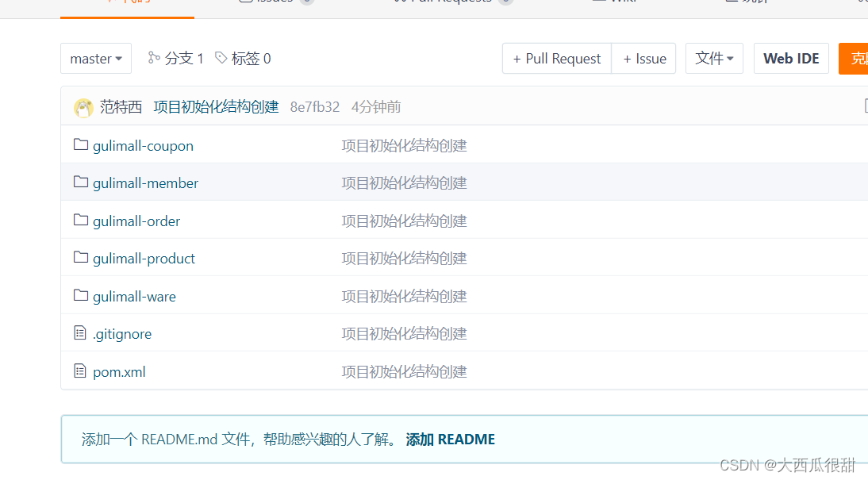Click the + Issue button
Screen dimensions: 868x480
pyautogui.click(x=643, y=58)
